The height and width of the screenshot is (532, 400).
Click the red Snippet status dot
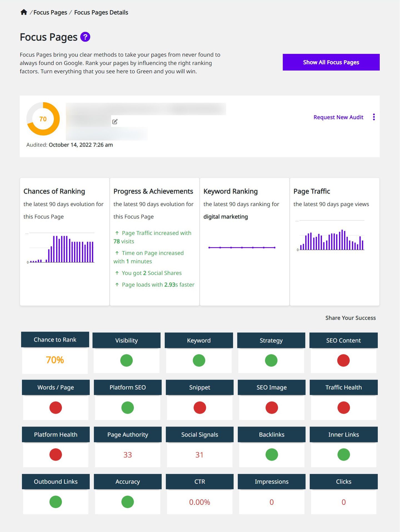point(200,408)
